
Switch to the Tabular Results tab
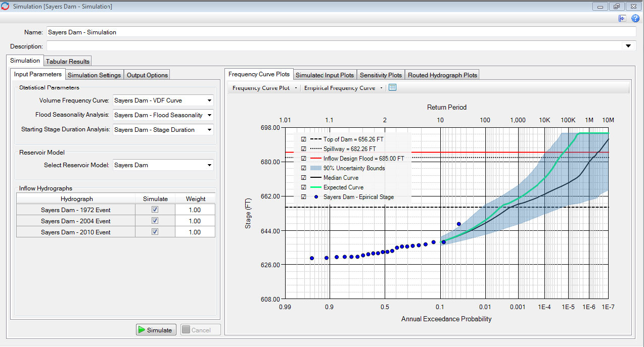pyautogui.click(x=67, y=60)
